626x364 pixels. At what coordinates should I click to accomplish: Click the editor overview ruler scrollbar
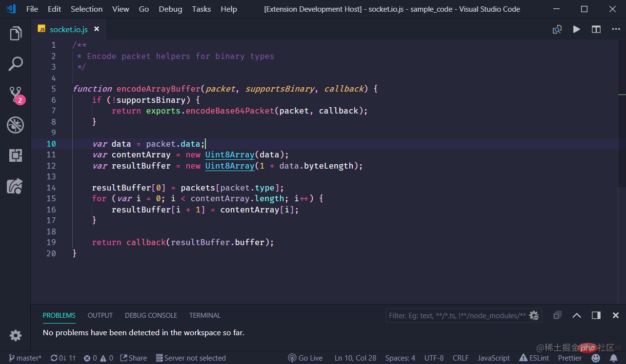click(622, 172)
